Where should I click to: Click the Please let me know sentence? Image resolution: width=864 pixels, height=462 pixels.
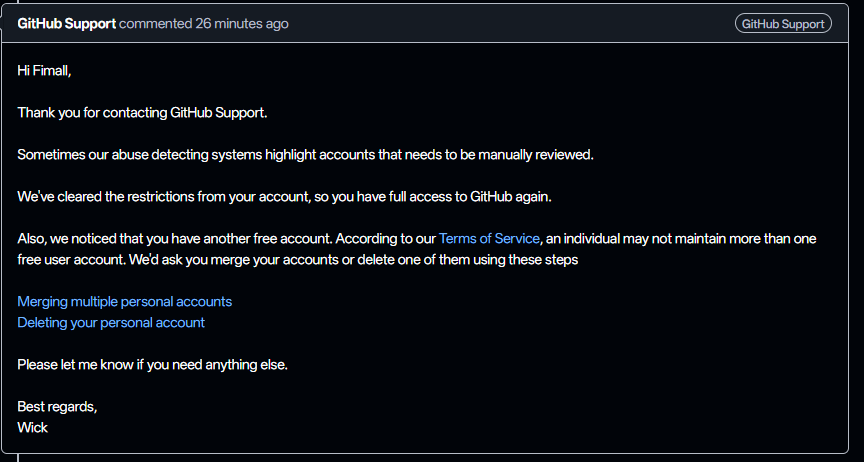[152, 364]
